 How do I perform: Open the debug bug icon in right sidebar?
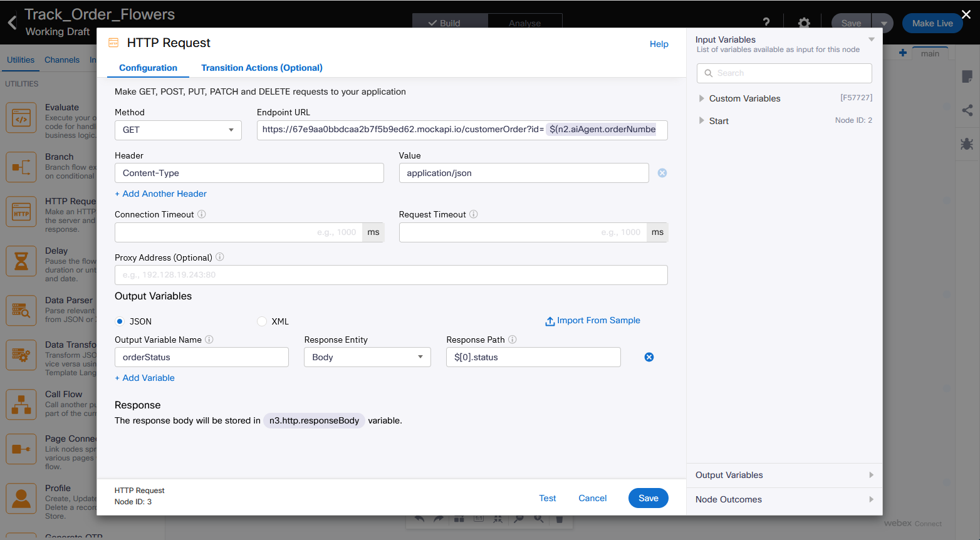click(x=967, y=143)
